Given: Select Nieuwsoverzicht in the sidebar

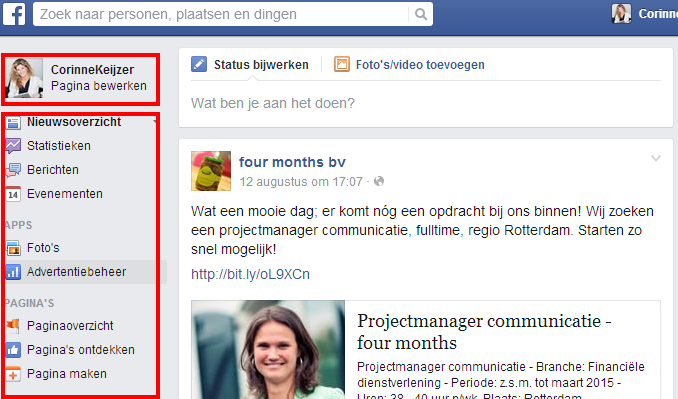Looking at the screenshot, I should pos(74,122).
